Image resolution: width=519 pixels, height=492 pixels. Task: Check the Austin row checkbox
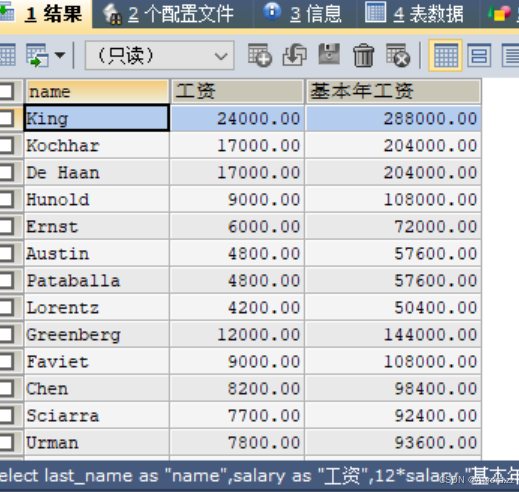point(7,253)
